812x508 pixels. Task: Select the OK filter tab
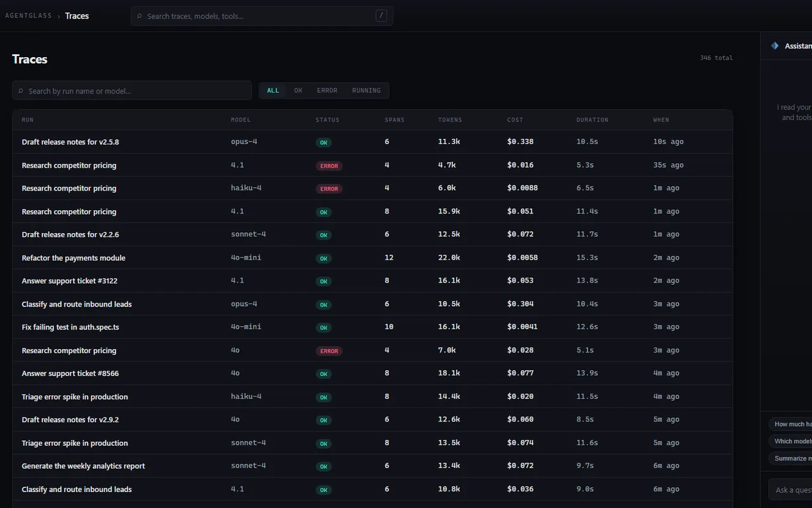pyautogui.click(x=298, y=91)
